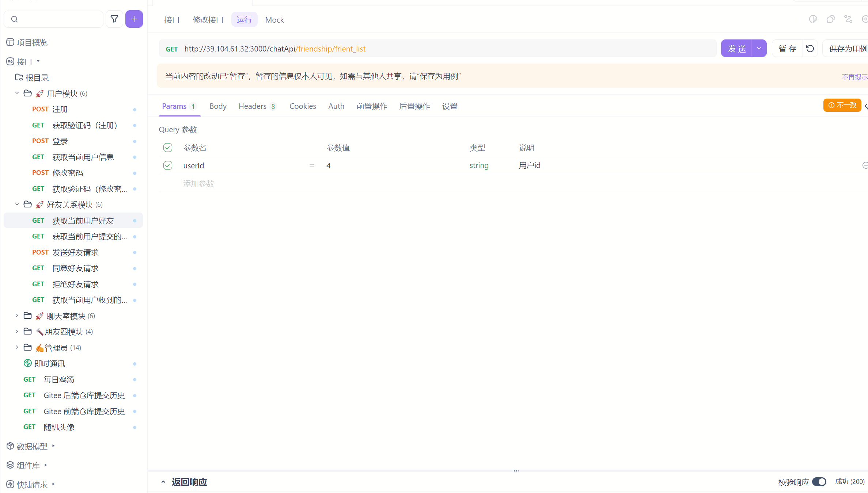
Task: Click the 添加参数 placeholder row
Action: coord(198,183)
